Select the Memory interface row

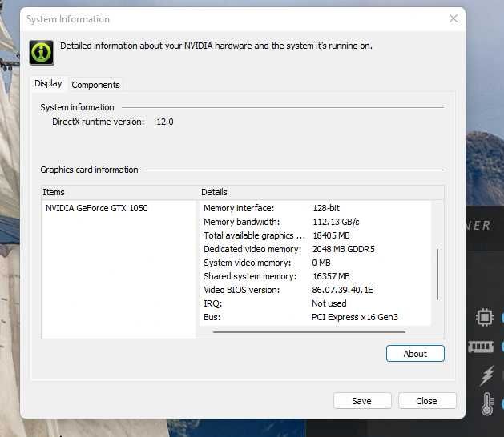click(x=316, y=208)
